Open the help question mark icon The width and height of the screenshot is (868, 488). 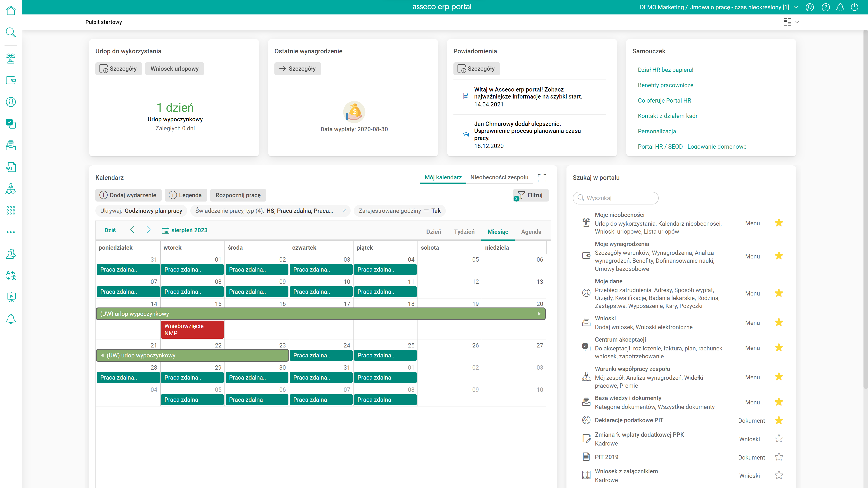tap(826, 7)
